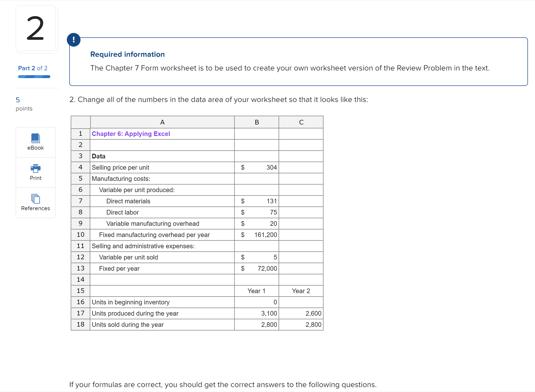535x392 pixels.
Task: Select row header 18 in table
Action: [x=81, y=325]
